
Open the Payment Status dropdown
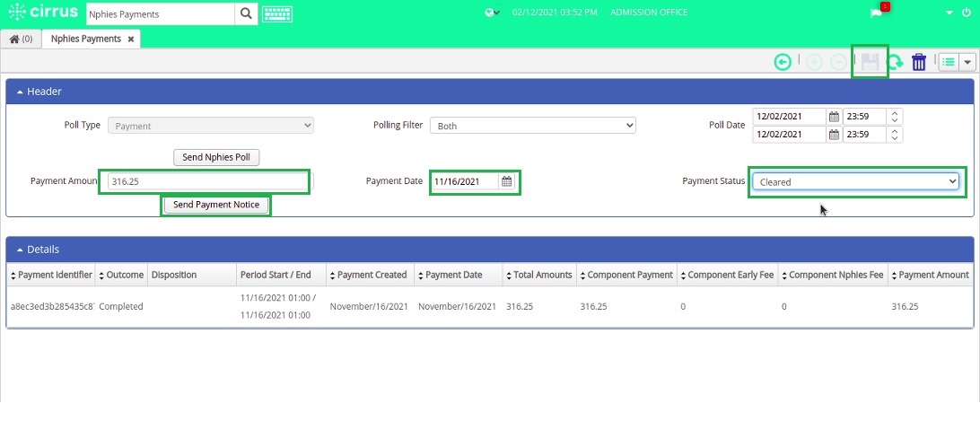(x=855, y=182)
